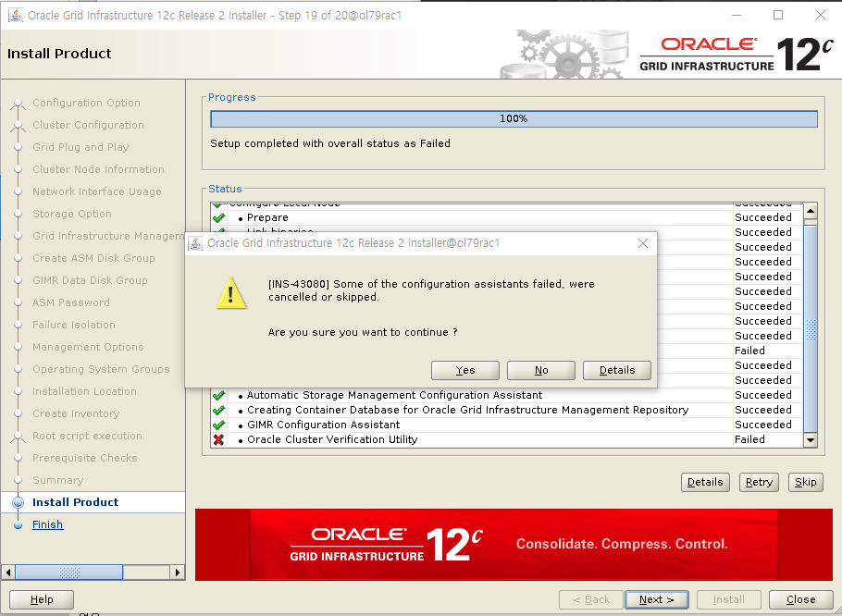This screenshot has width=842, height=616.
Task: Choose No in the INS-43080 dialog
Action: (x=540, y=370)
